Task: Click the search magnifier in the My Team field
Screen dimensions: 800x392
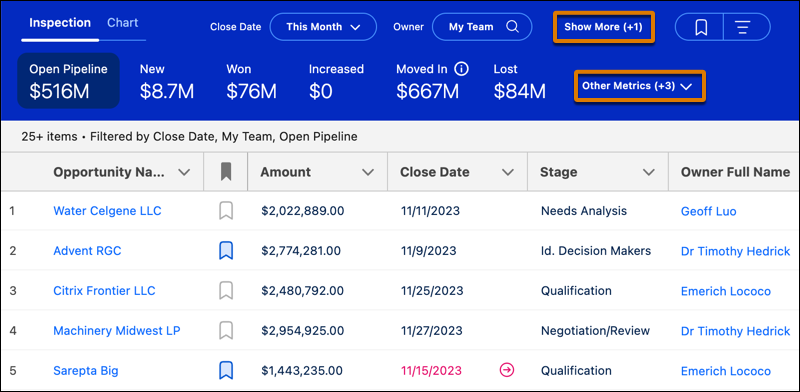Action: 512,27
